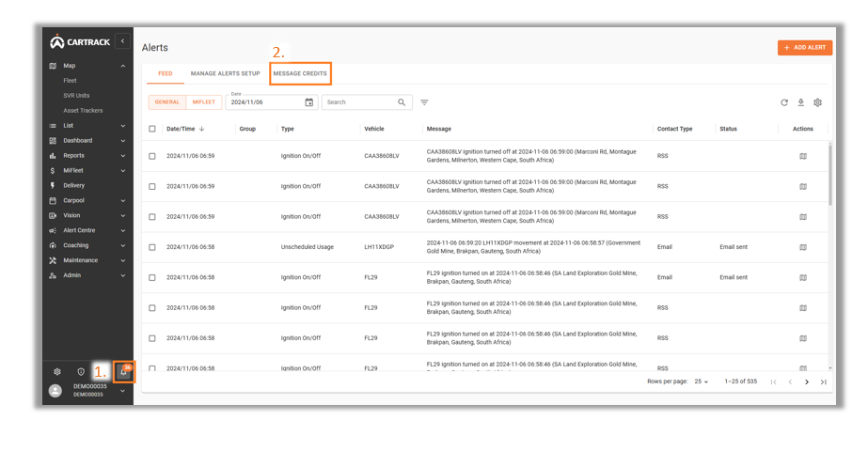The height and width of the screenshot is (451, 868).
Task: View the Unscheduled Usage alert on the map
Action: pos(803,247)
